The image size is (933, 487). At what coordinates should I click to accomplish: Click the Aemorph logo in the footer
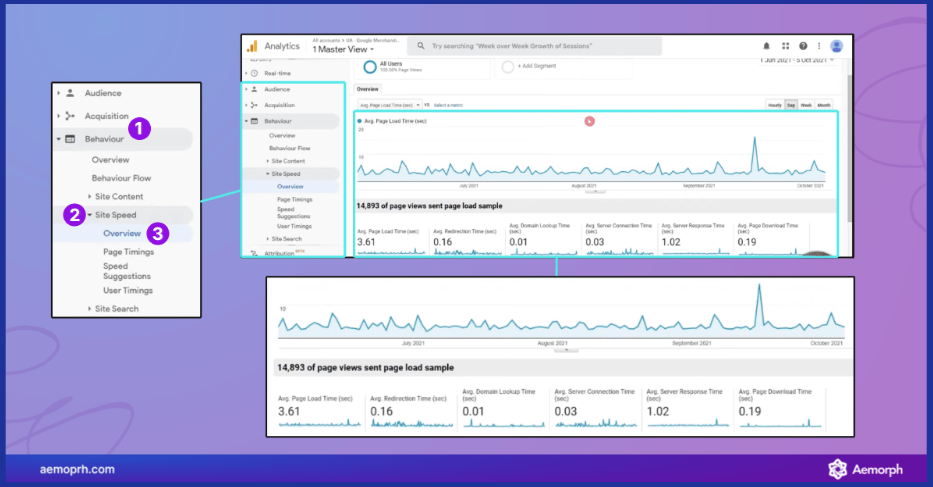[x=866, y=469]
